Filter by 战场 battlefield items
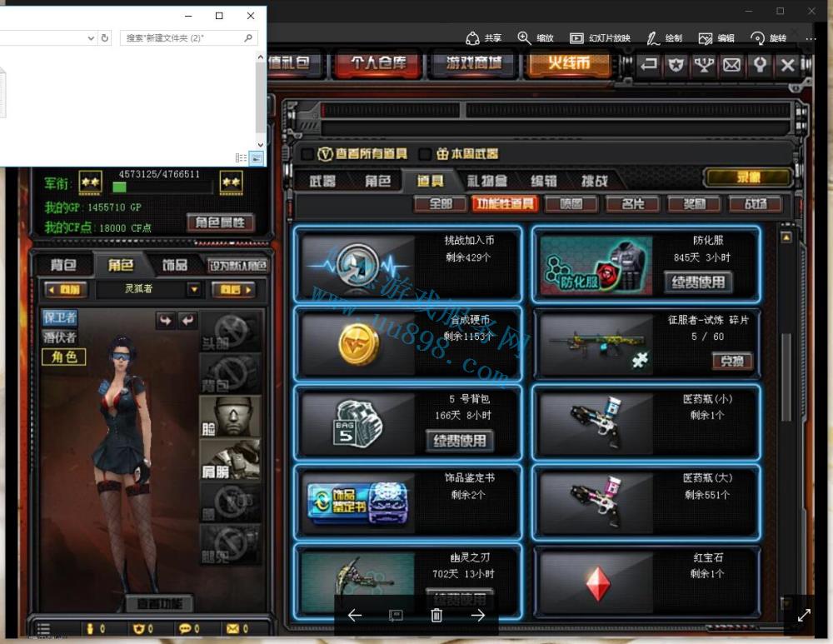 (756, 204)
